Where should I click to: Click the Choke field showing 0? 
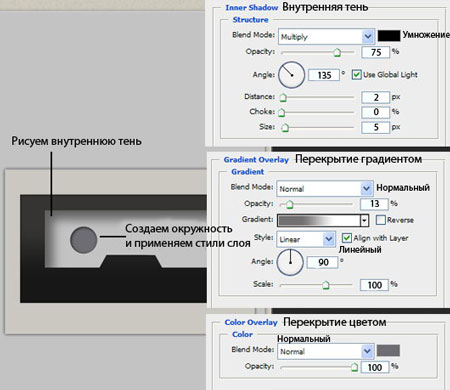pos(375,112)
